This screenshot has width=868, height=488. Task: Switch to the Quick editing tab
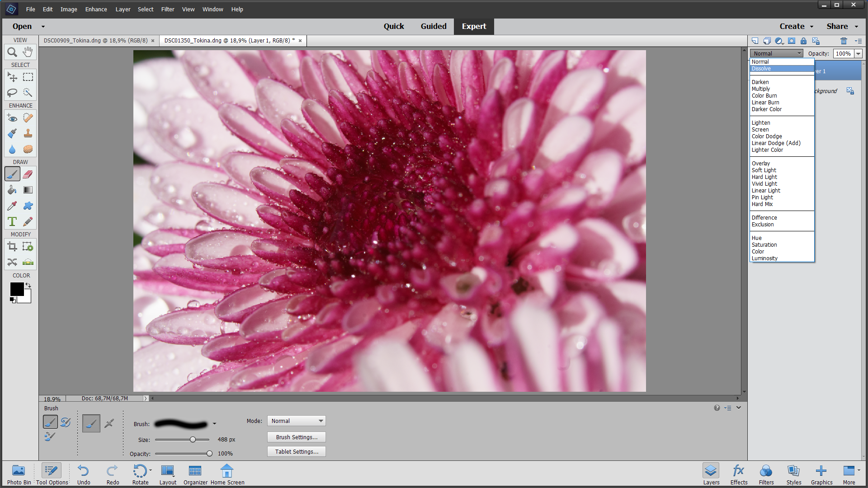(394, 26)
